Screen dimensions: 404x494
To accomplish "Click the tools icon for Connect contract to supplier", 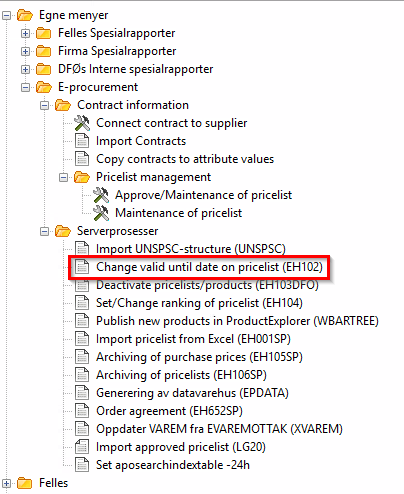I will (82, 123).
